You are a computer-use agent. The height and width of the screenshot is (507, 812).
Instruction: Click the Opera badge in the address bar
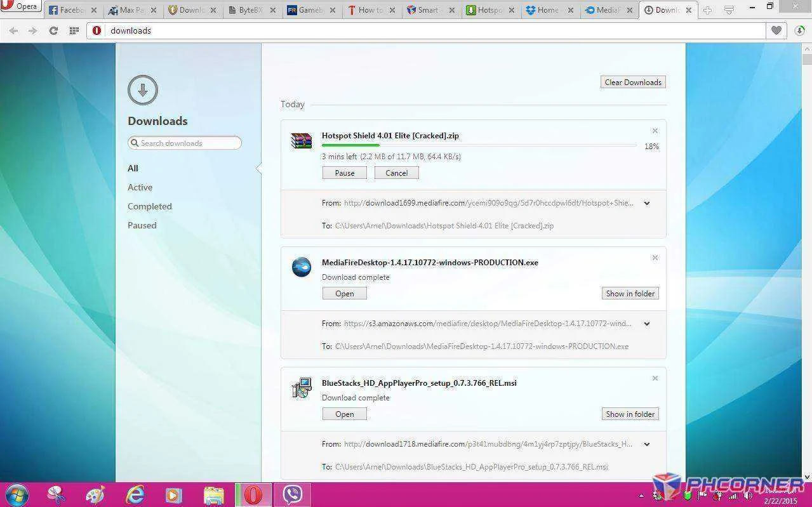[x=97, y=30]
